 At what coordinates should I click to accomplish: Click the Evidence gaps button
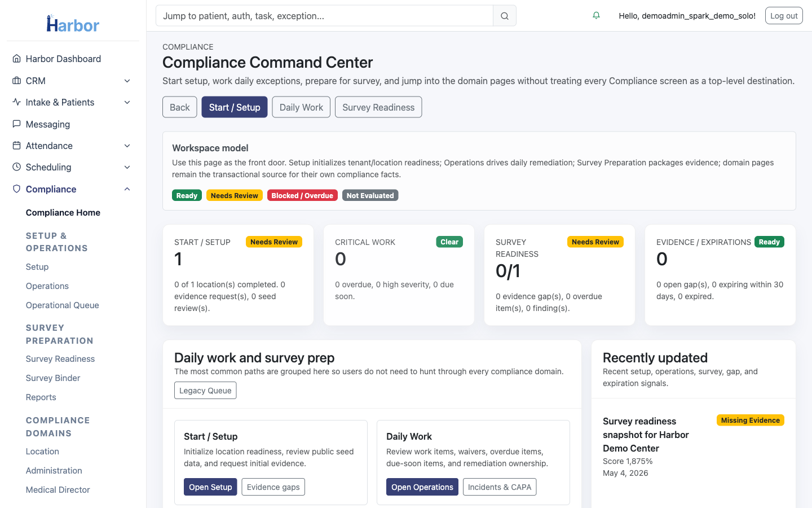(273, 487)
